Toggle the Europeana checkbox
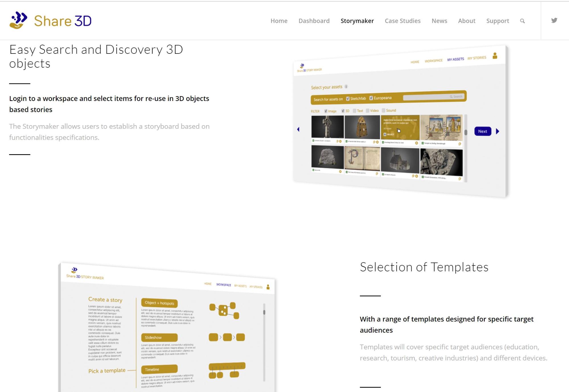The height and width of the screenshot is (392, 569). tap(371, 98)
